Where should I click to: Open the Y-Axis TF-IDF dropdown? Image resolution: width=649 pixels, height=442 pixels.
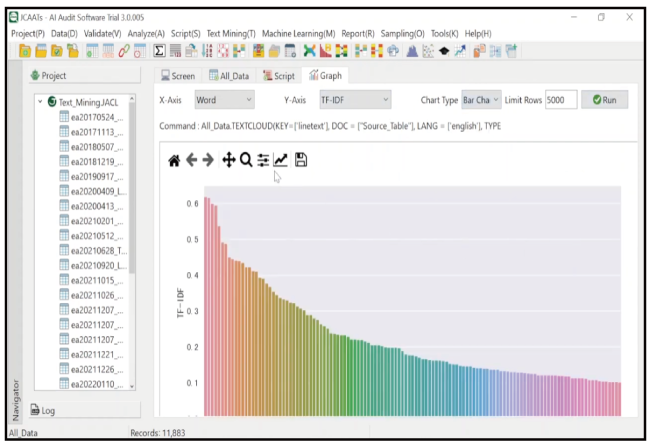tap(354, 100)
